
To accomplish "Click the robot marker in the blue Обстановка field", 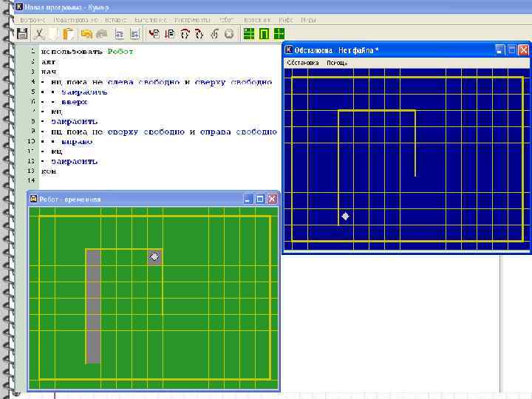I will 345,216.
